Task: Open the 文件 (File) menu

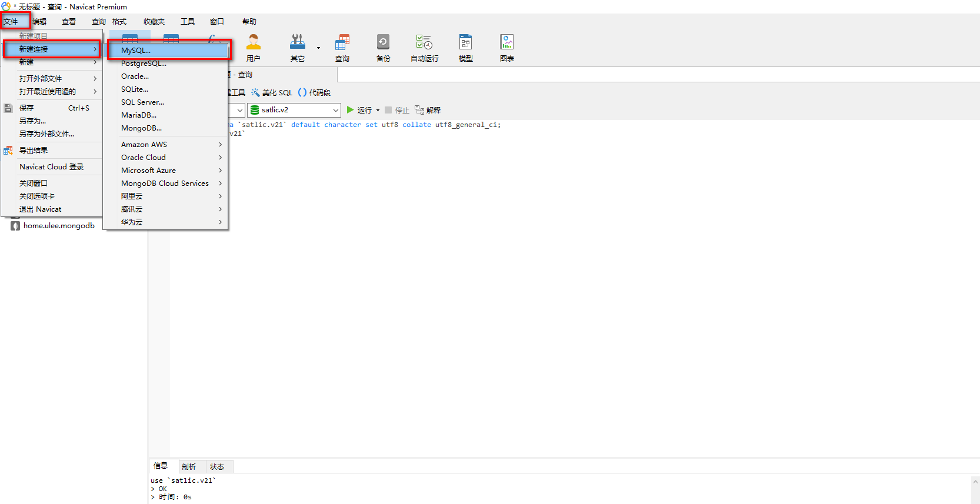Action: click(11, 22)
